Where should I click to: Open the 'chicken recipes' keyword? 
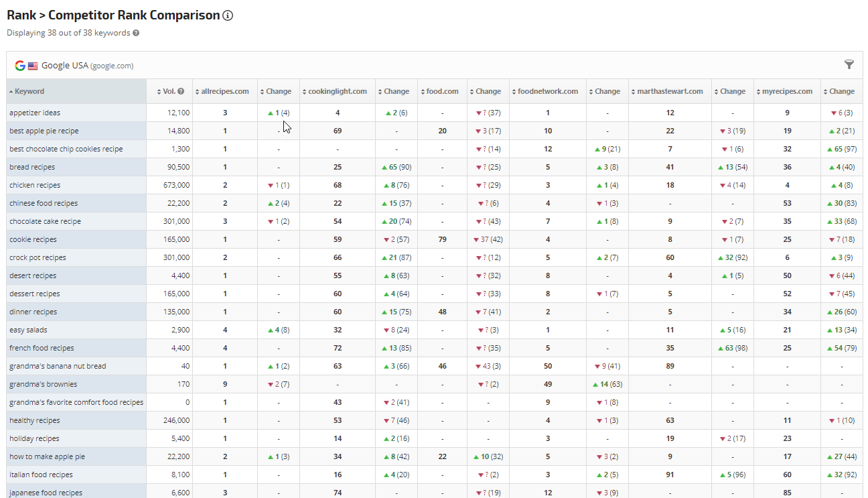35,185
